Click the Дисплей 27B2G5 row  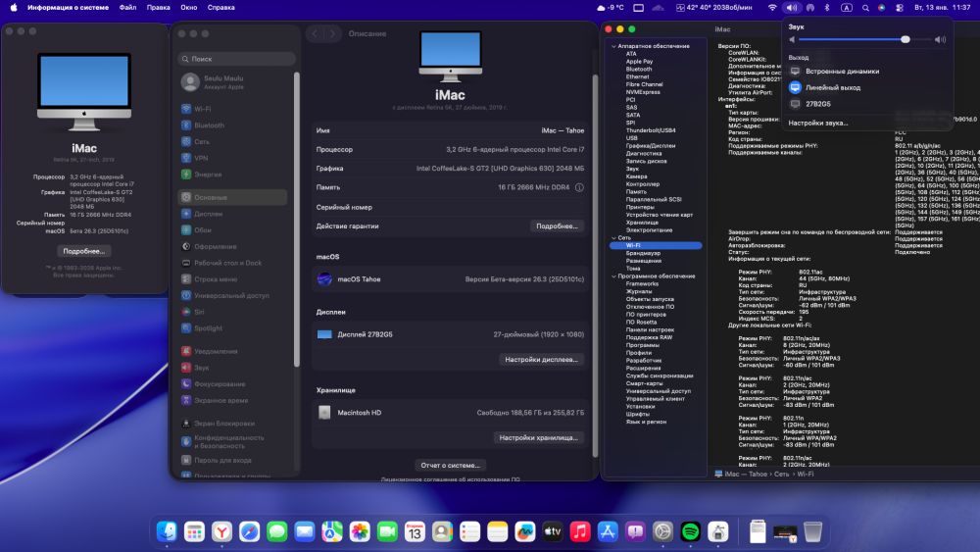pos(450,334)
